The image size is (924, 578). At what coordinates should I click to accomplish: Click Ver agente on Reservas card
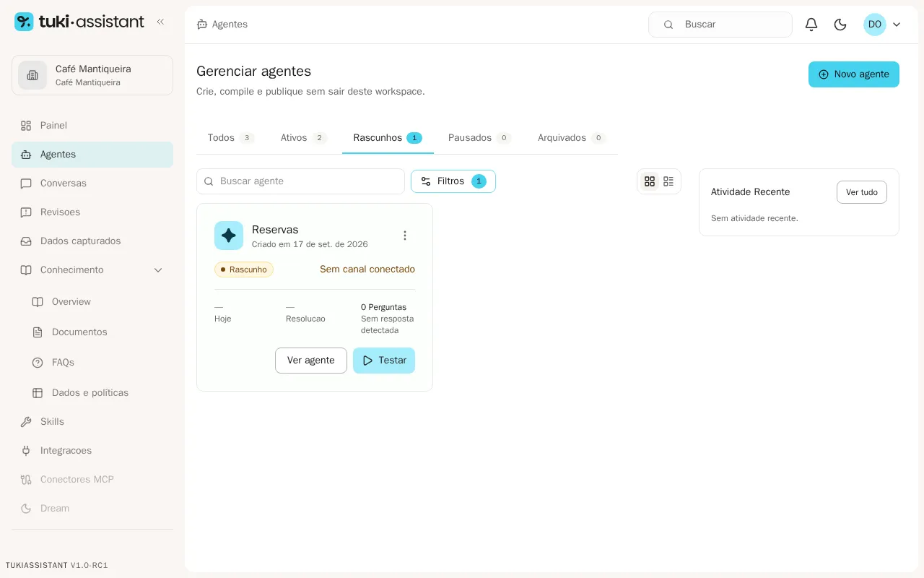[311, 361]
